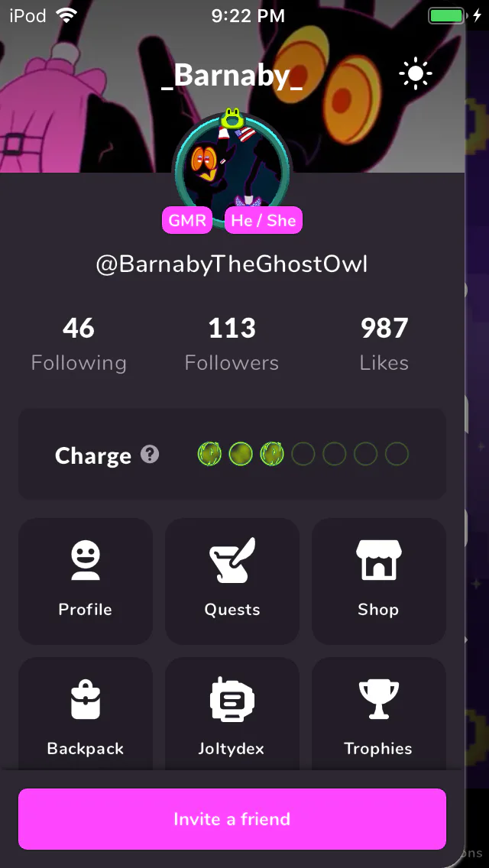Click the Charge help question mark

coord(150,455)
